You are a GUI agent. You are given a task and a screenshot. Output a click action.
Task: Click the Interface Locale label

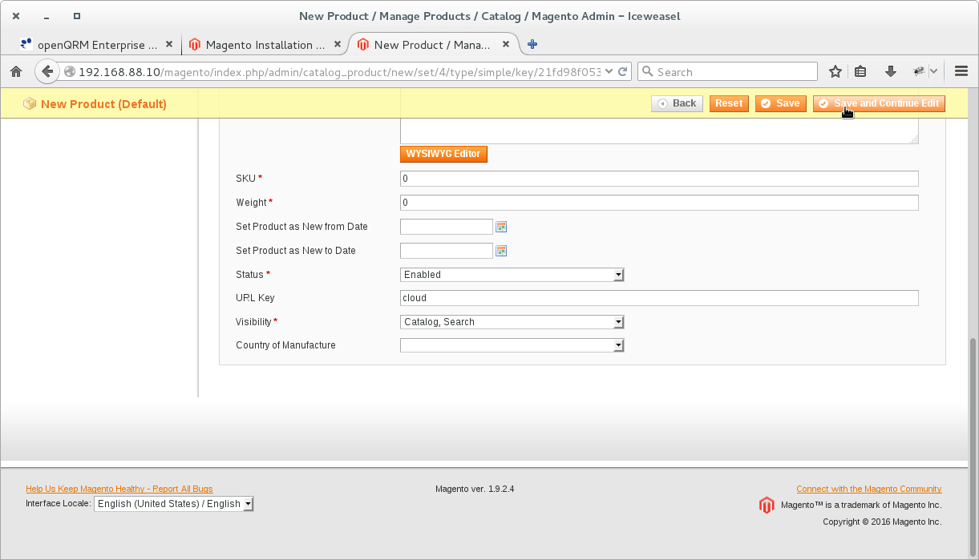[59, 504]
